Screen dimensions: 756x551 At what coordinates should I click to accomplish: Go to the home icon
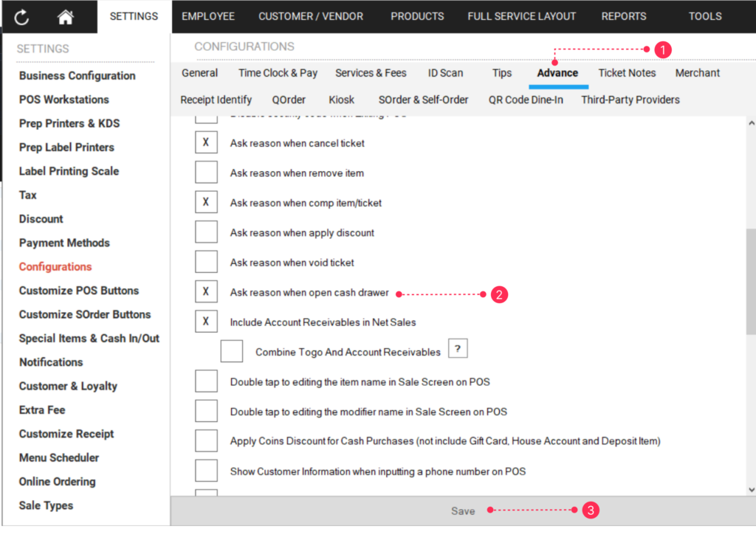(x=65, y=17)
